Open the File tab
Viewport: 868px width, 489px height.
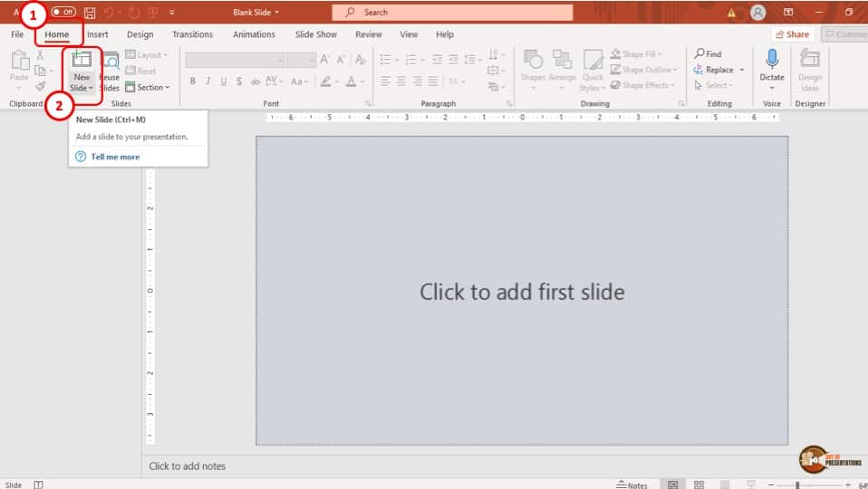click(17, 34)
